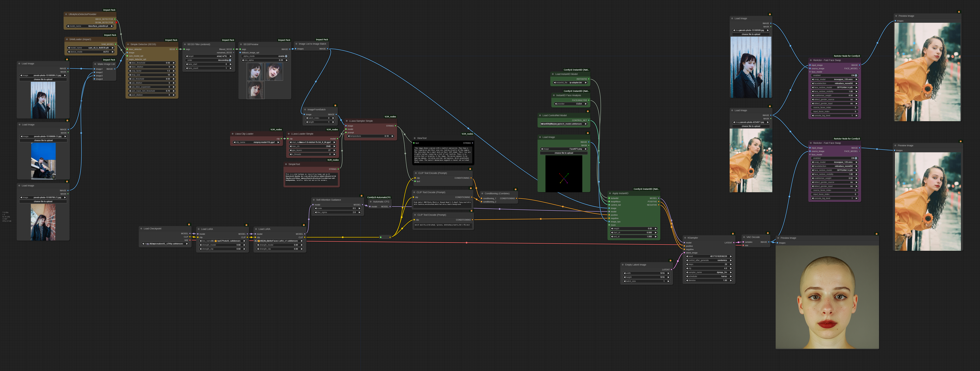Click 'choose file to upload' under FaceKP3.png
Viewport: 980px width, 371px height.
tap(563, 153)
